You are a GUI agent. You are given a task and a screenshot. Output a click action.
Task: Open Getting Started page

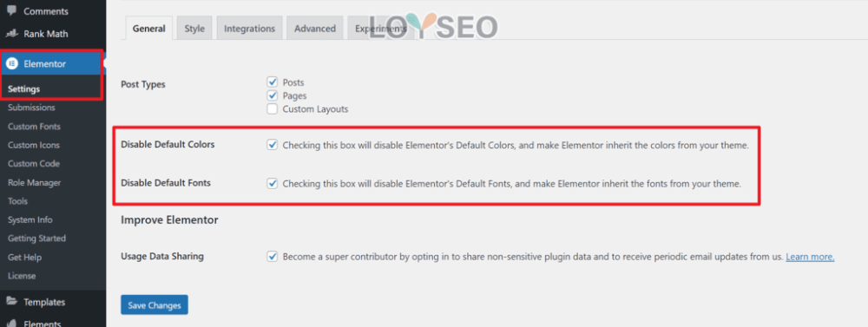click(37, 239)
